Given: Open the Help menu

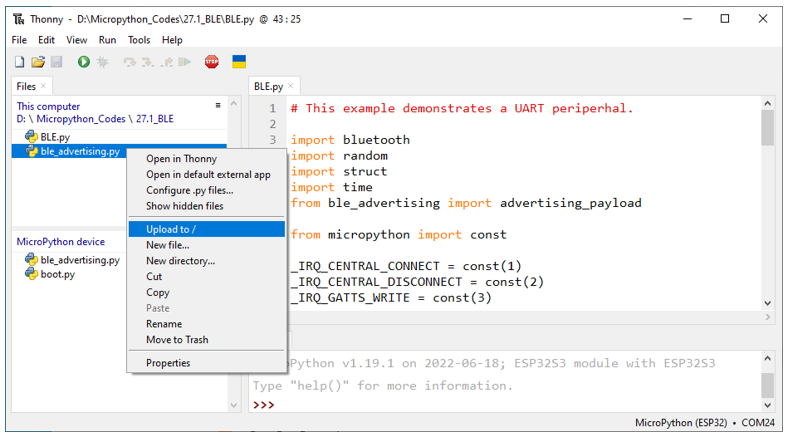Looking at the screenshot, I should (x=172, y=40).
